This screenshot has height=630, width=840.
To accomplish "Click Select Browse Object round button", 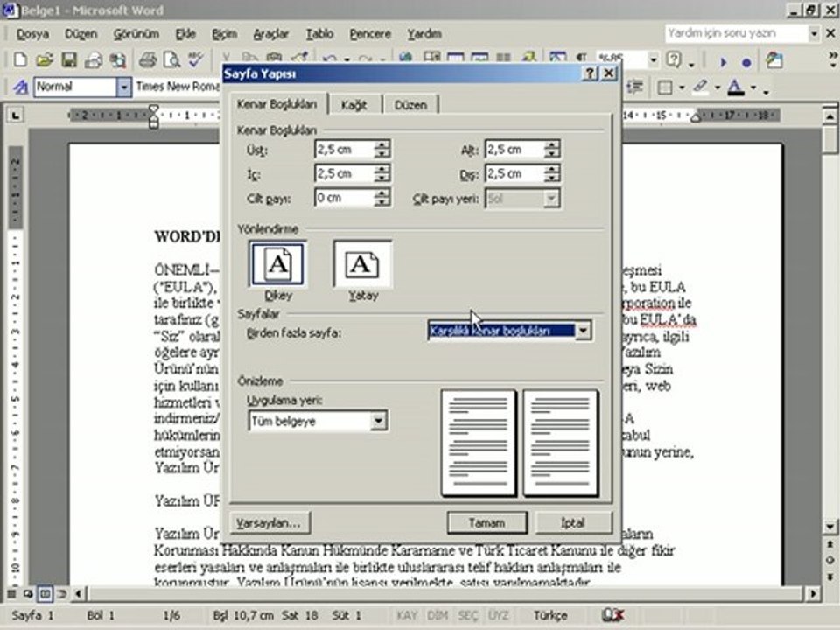I will point(829,560).
